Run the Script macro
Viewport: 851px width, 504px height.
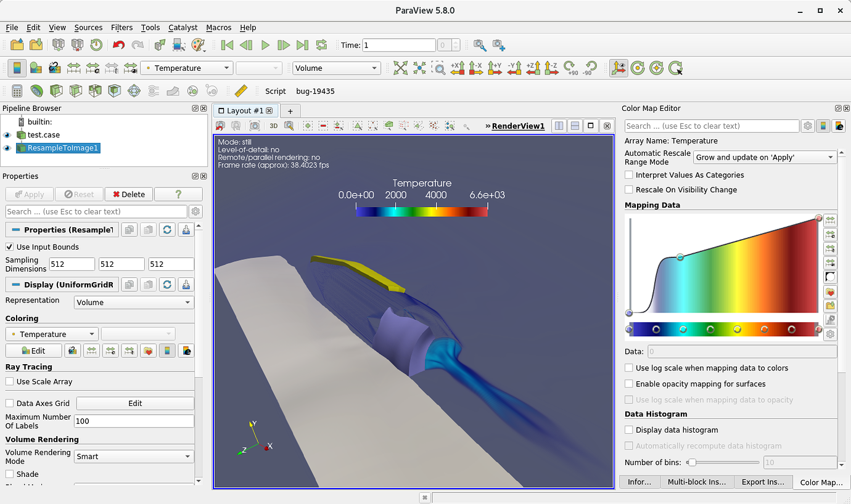point(275,91)
